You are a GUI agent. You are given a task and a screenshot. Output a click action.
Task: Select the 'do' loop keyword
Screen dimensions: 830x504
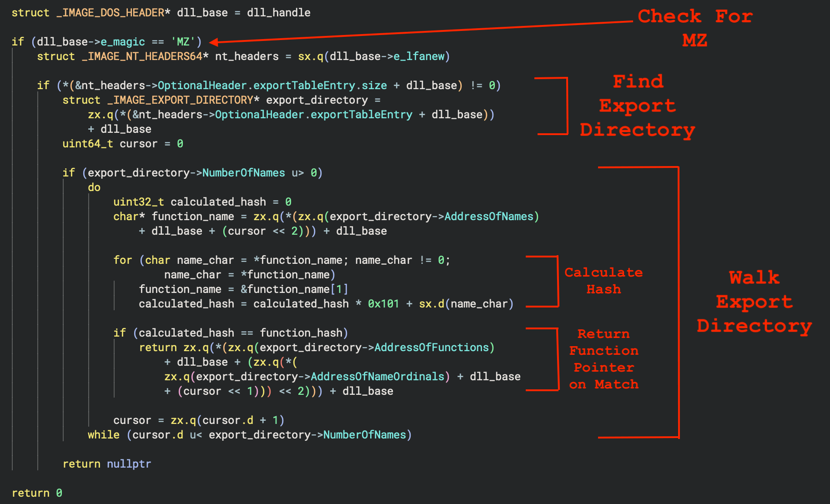coord(94,187)
